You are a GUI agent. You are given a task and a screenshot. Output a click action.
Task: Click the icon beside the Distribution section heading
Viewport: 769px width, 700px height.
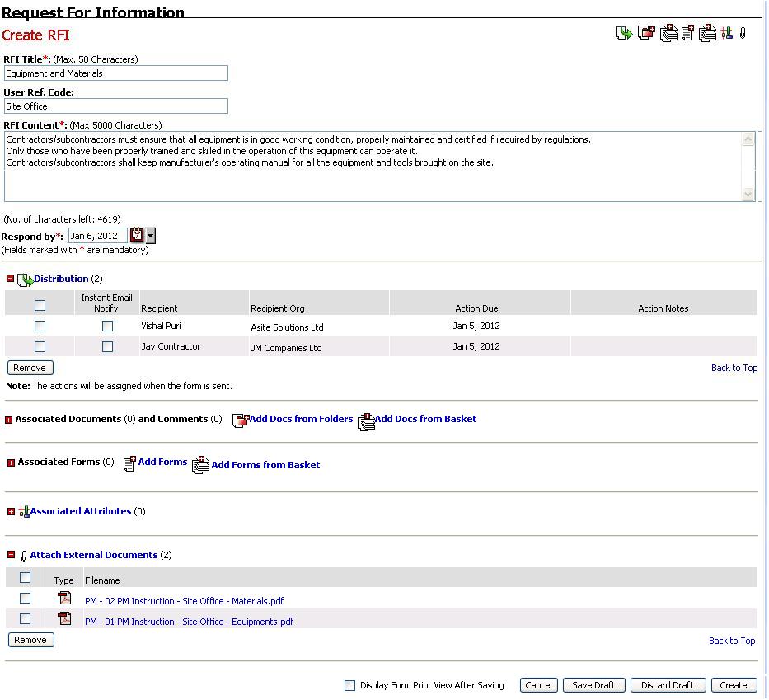(25, 280)
